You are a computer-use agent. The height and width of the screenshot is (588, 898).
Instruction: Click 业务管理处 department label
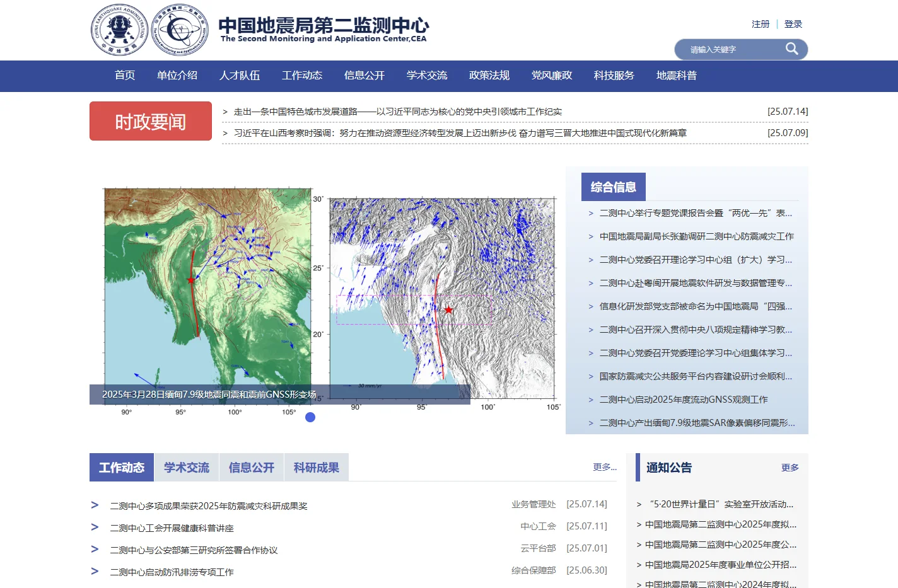tap(534, 504)
